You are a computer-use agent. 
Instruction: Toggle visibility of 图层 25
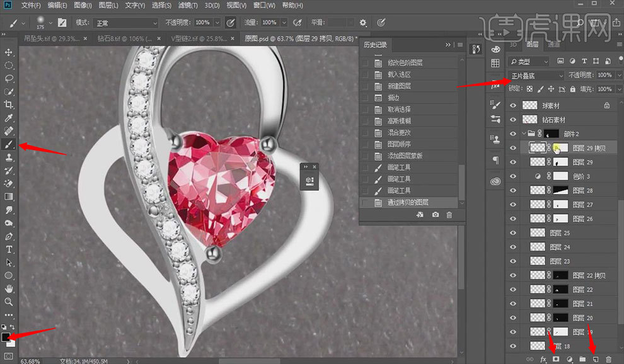point(512,232)
